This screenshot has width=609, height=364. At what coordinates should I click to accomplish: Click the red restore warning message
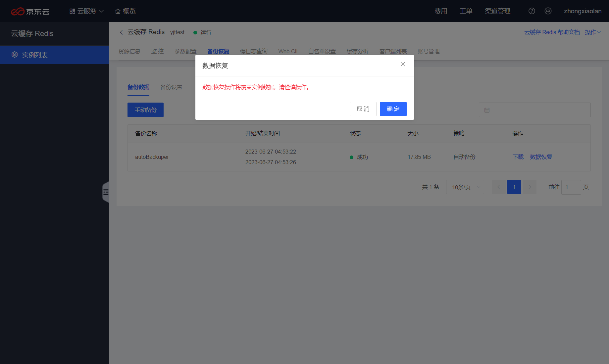pyautogui.click(x=256, y=87)
